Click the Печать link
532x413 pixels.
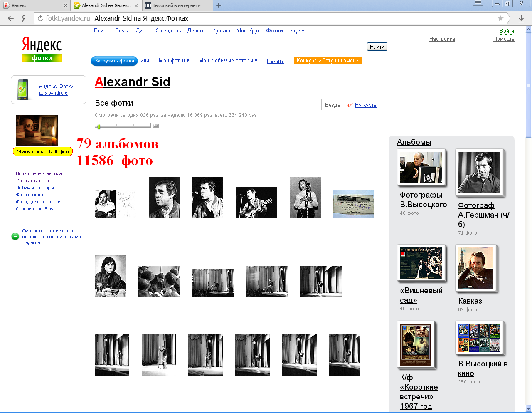(276, 61)
